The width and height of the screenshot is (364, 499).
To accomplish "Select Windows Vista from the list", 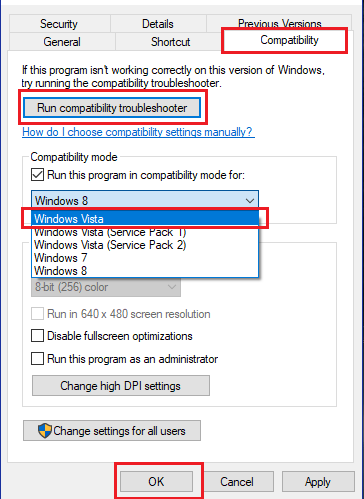I will coord(145,219).
